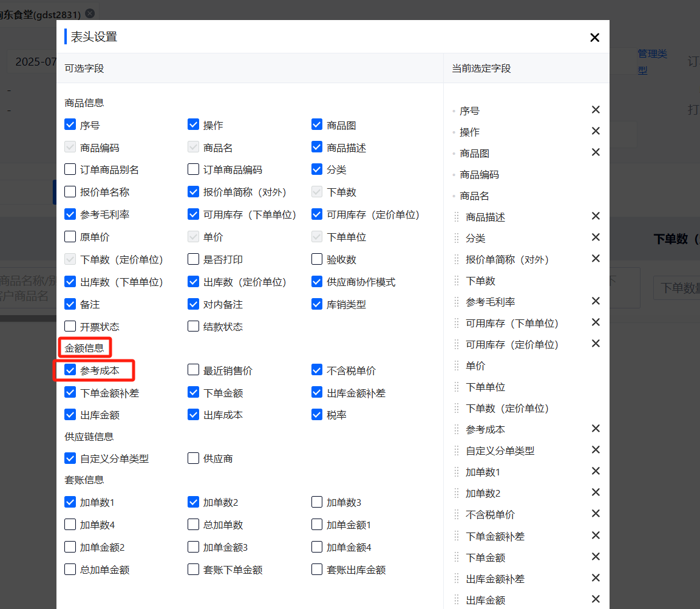
Task: Uncheck the 序号 checkbox
Action: pyautogui.click(x=70, y=124)
